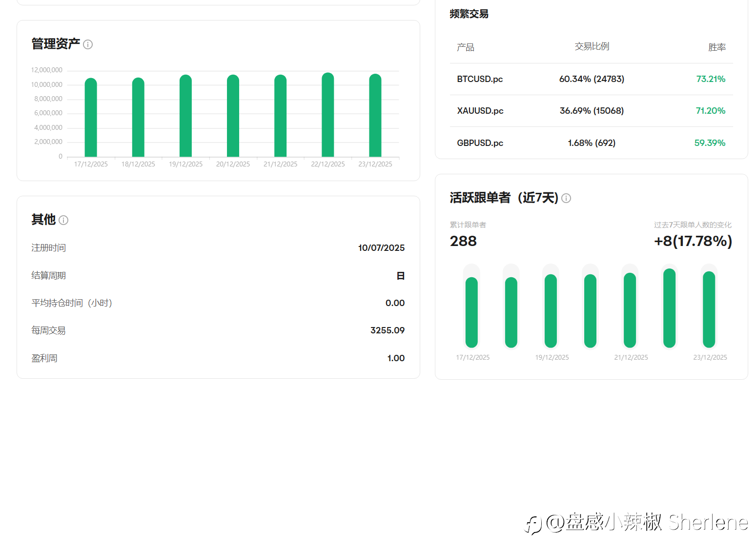
Task: Select the XAUUSD.pc product row
Action: click(x=592, y=111)
